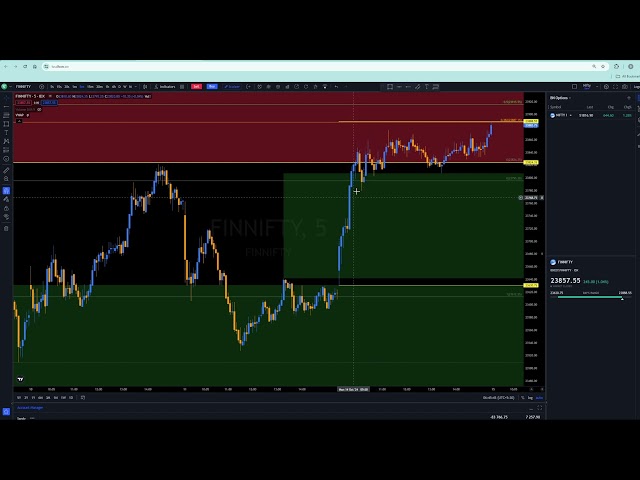
Task: Maximize the Account Manager panel
Action: (x=540, y=408)
